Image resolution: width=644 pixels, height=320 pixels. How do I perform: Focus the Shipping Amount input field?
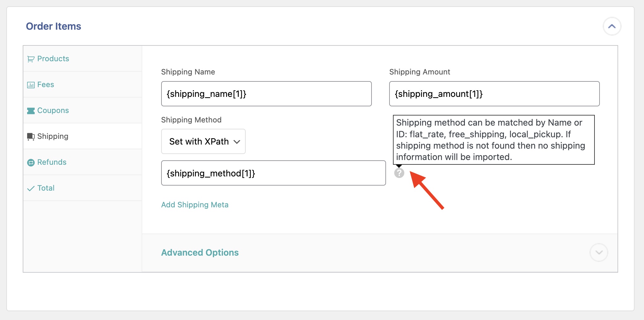pos(494,94)
